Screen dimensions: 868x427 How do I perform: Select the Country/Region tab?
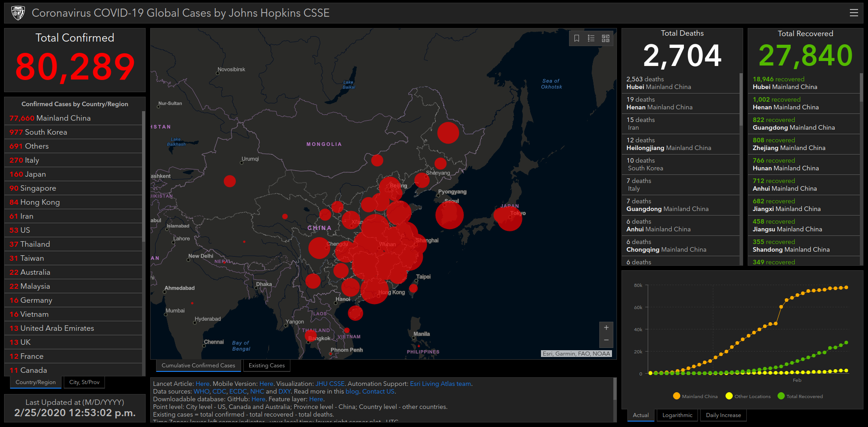click(x=36, y=382)
